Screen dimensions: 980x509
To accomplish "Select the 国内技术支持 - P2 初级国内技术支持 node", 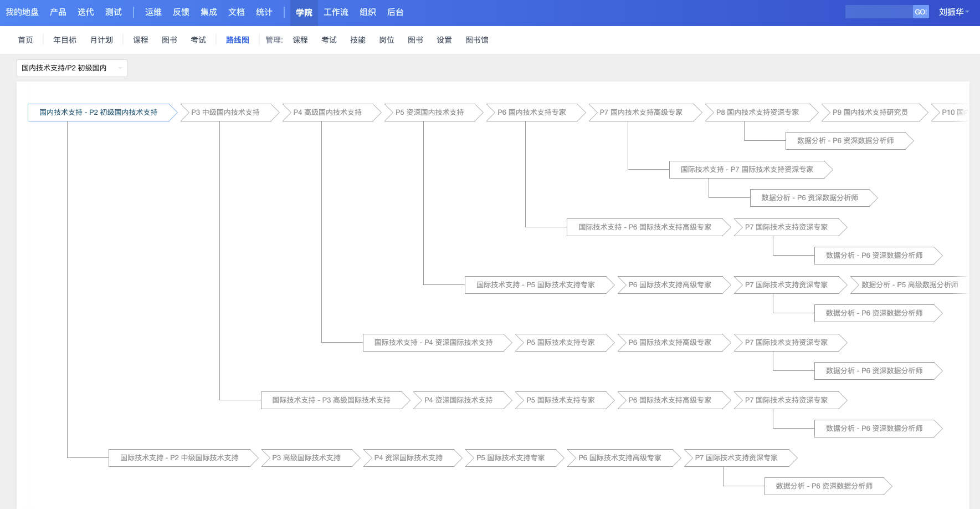I will [102, 113].
